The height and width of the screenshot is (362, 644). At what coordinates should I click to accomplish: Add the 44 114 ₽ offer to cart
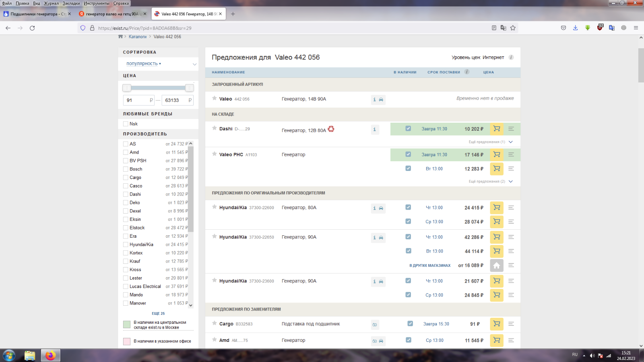(x=497, y=251)
